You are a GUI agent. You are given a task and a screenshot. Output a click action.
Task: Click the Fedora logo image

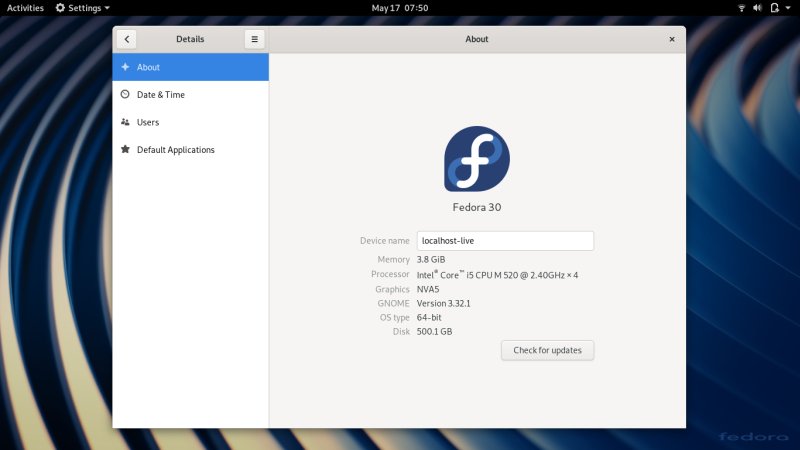tap(477, 159)
